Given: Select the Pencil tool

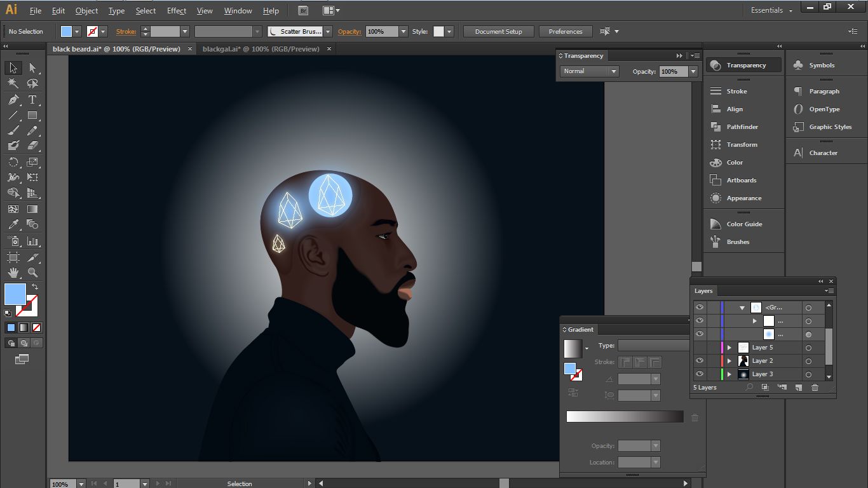Looking at the screenshot, I should [32, 130].
